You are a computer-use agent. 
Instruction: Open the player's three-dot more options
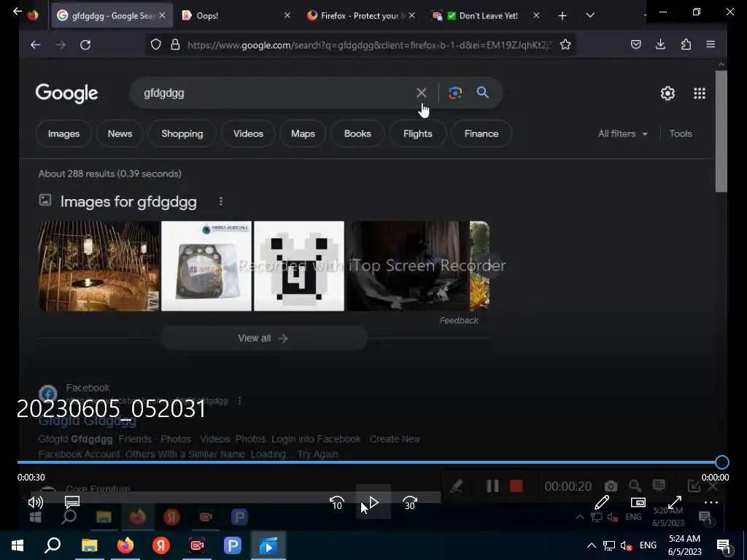tap(711, 502)
